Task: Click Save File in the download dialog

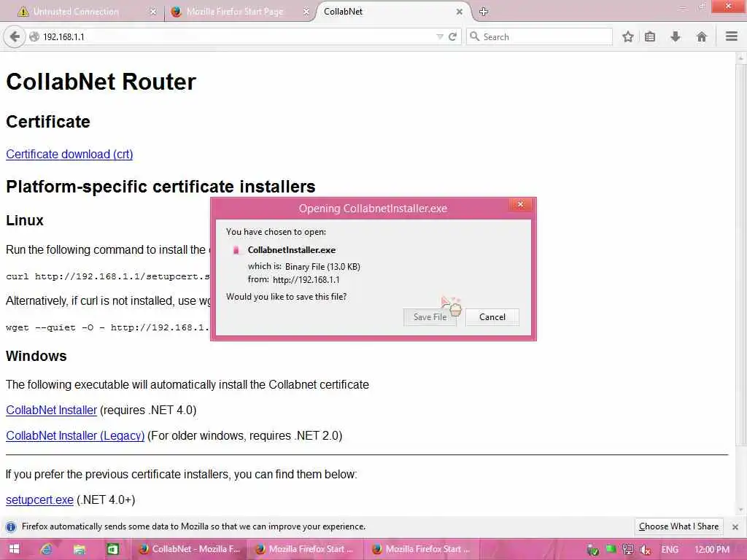Action: [430, 317]
